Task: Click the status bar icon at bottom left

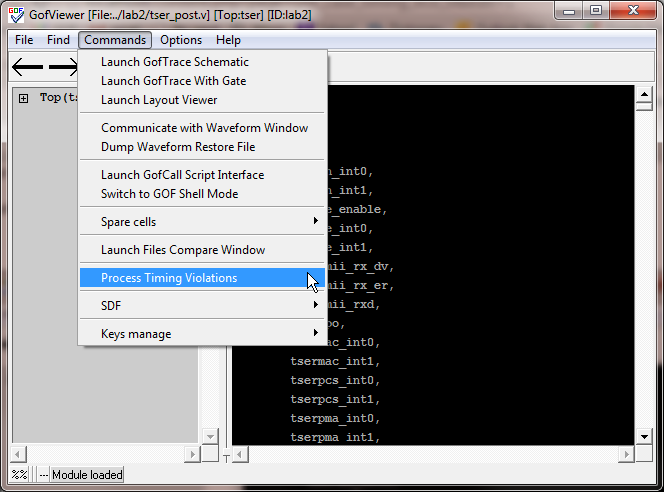Action: click(19, 474)
